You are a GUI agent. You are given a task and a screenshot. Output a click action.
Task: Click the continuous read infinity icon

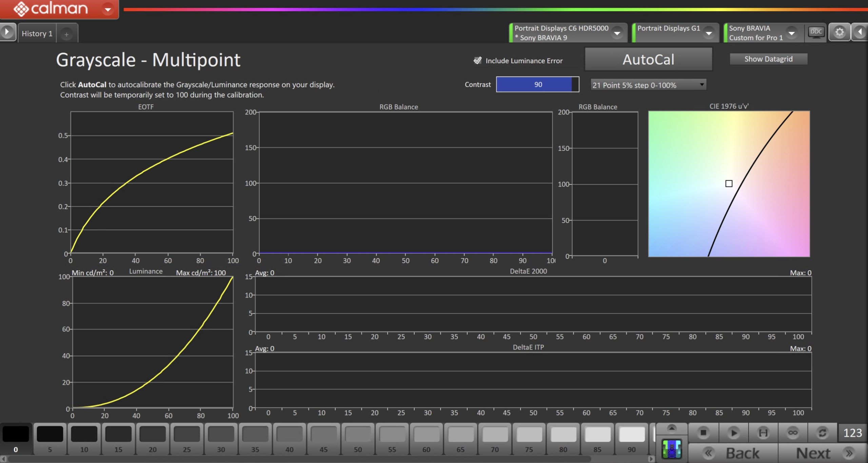click(x=793, y=433)
